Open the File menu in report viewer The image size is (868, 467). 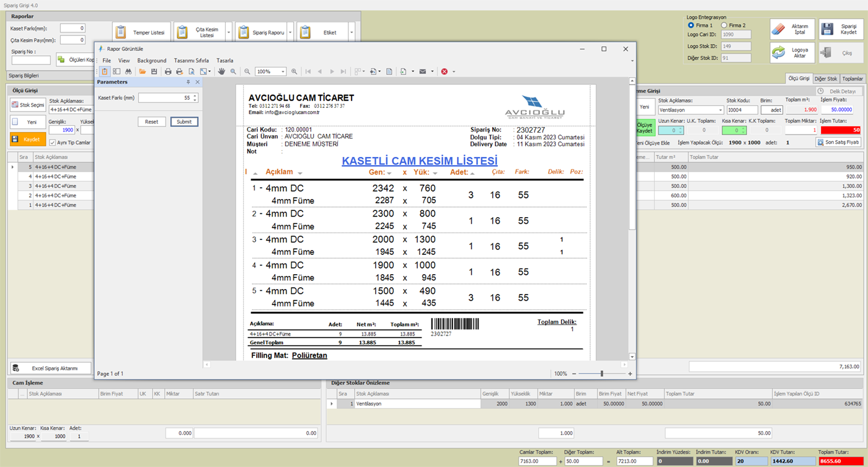[x=107, y=60]
